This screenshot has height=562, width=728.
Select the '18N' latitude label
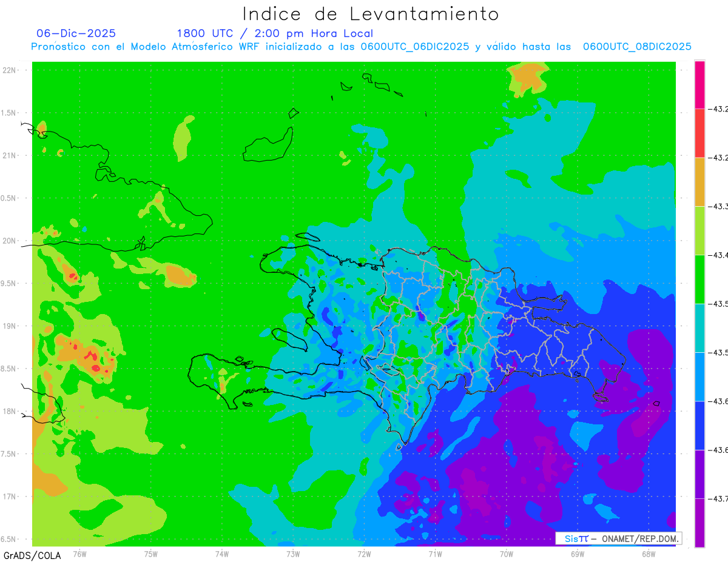click(10, 411)
